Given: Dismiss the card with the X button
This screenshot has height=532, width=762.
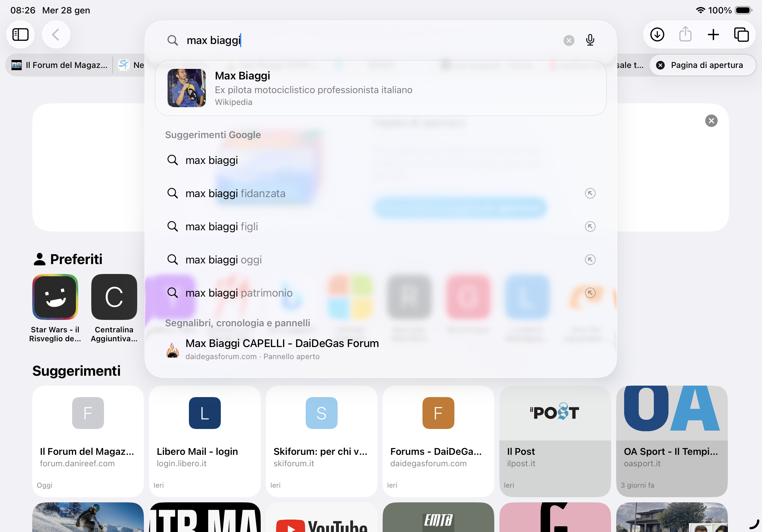Looking at the screenshot, I should (711, 121).
